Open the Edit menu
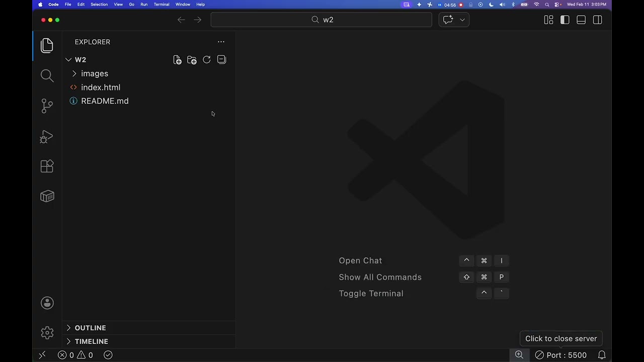The width and height of the screenshot is (644, 362). coord(81,5)
